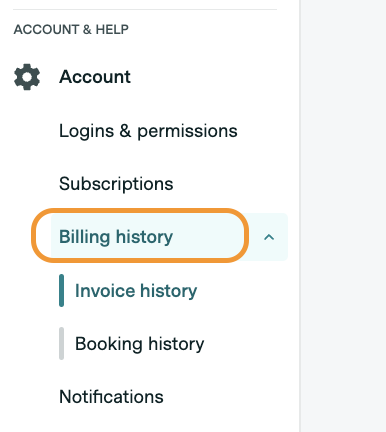This screenshot has height=432, width=386.
Task: Go to the Subscriptions page
Action: click(x=116, y=184)
